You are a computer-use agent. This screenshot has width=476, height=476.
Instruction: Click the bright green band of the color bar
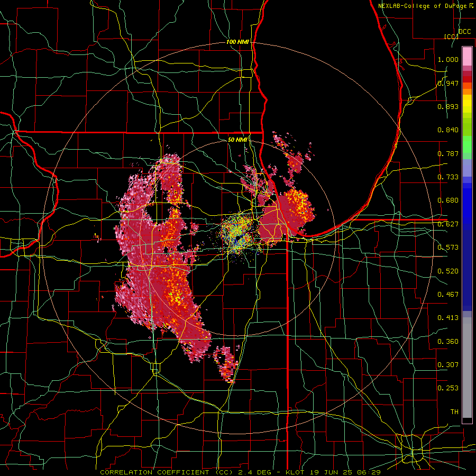click(467, 144)
